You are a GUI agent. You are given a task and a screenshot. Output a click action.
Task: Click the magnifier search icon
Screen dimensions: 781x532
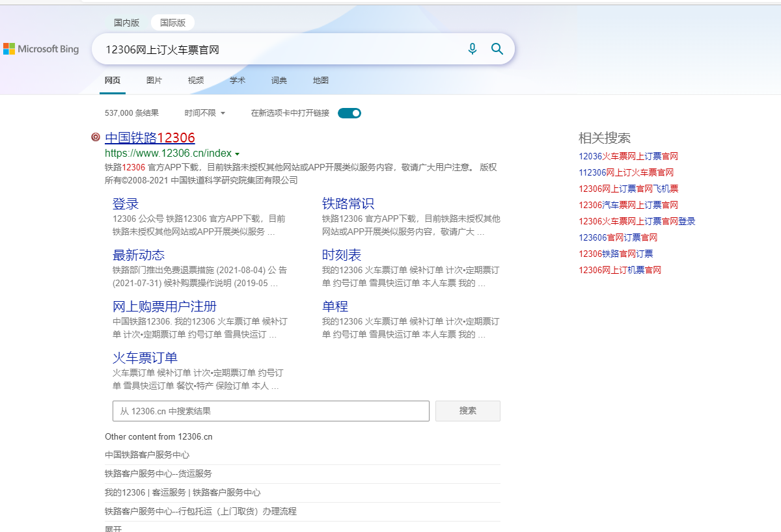(497, 49)
